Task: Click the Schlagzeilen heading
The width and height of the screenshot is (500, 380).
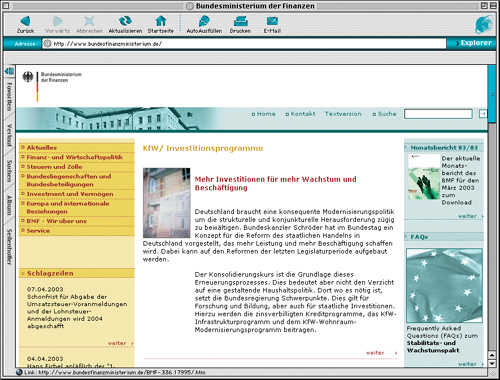Action: [50, 273]
